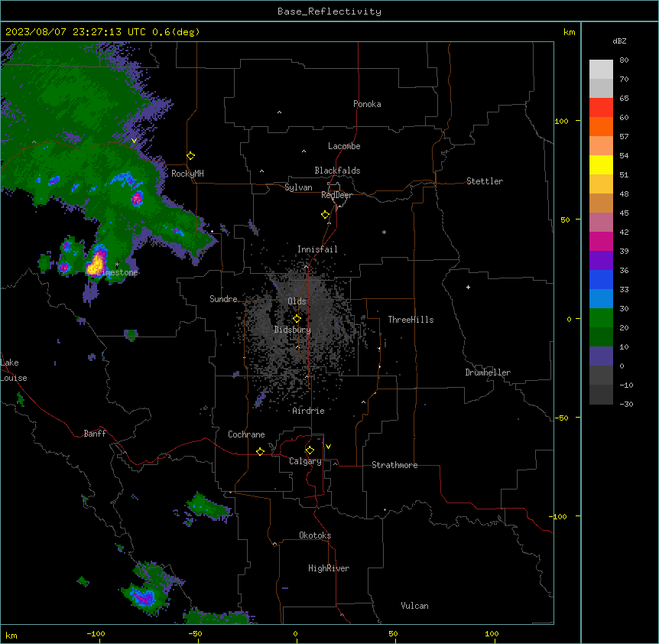Click the yellow radar site marker near Olds
The height and width of the screenshot is (644, 659).
(297, 319)
